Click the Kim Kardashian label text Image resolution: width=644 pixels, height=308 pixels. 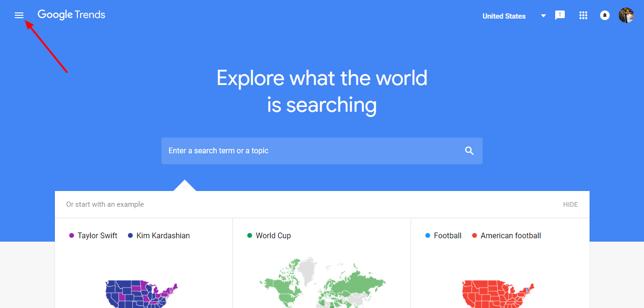[x=162, y=235]
